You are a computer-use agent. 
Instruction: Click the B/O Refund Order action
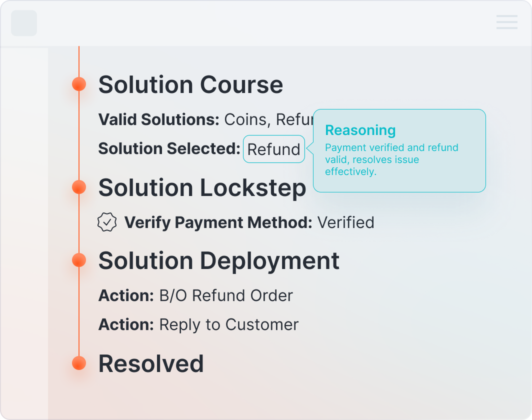195,295
